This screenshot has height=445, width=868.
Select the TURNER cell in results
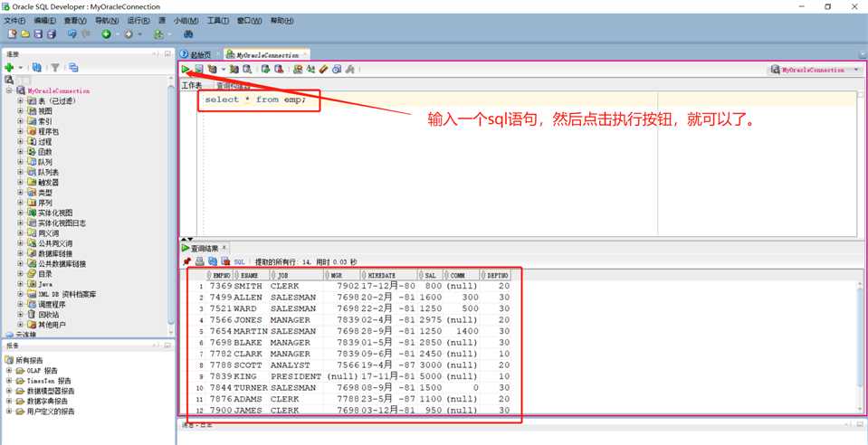[251, 388]
